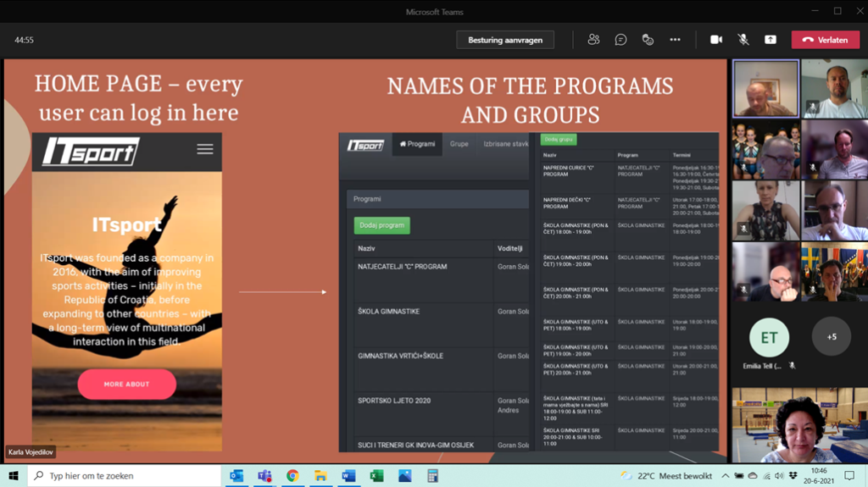Expand hidden system tray icons
This screenshot has width=868, height=487.
pyautogui.click(x=726, y=475)
